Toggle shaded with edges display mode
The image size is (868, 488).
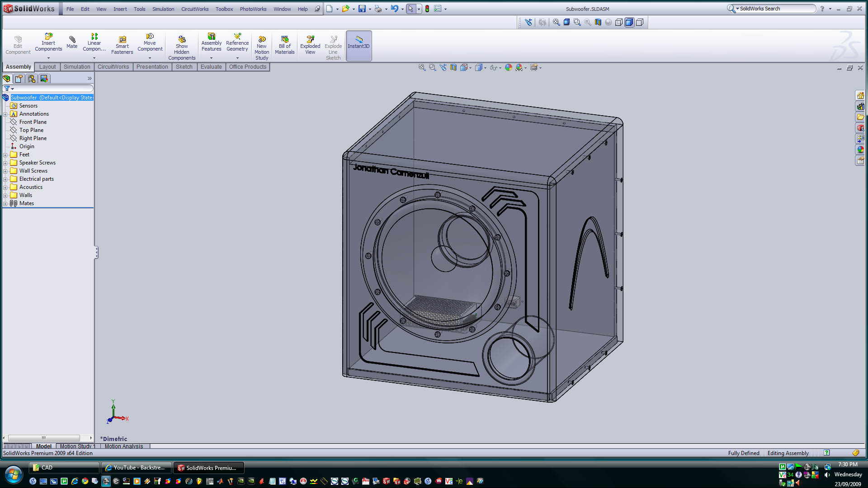pyautogui.click(x=629, y=22)
